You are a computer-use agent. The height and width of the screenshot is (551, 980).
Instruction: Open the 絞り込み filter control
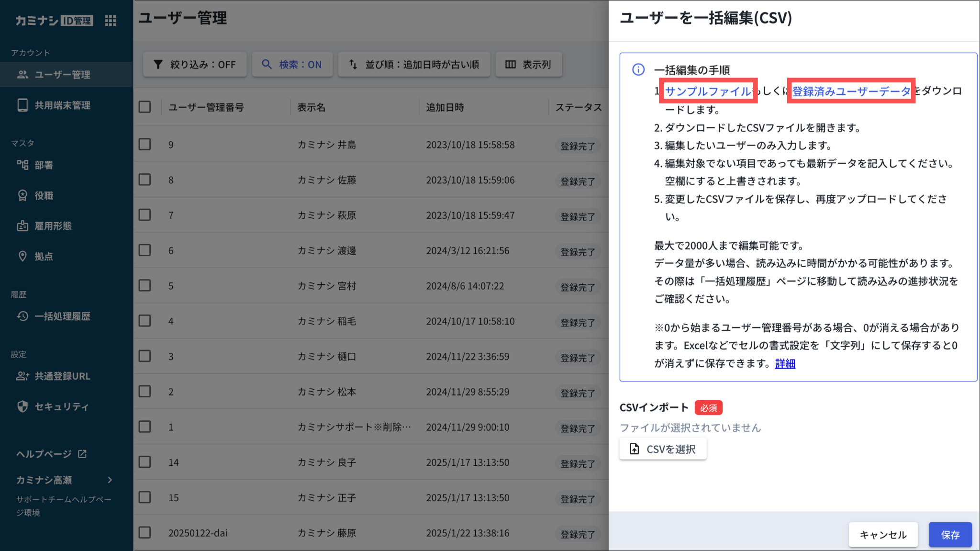(195, 64)
